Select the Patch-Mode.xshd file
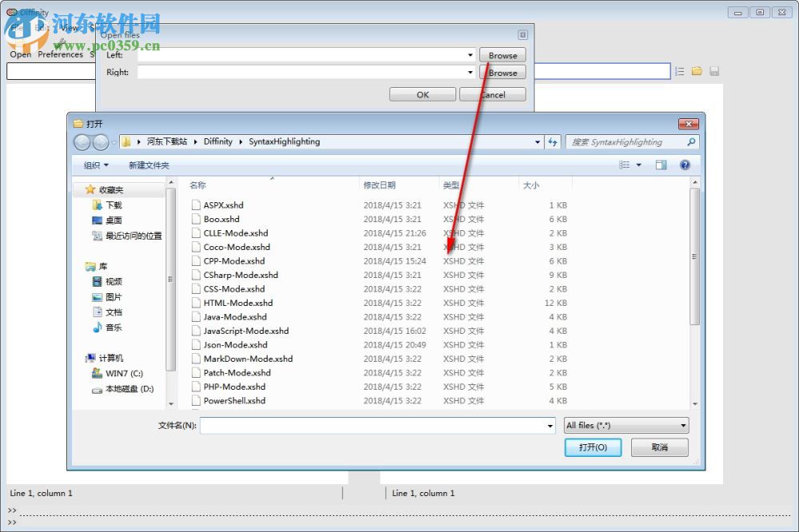Viewport: 799px width, 532px height. 232,372
